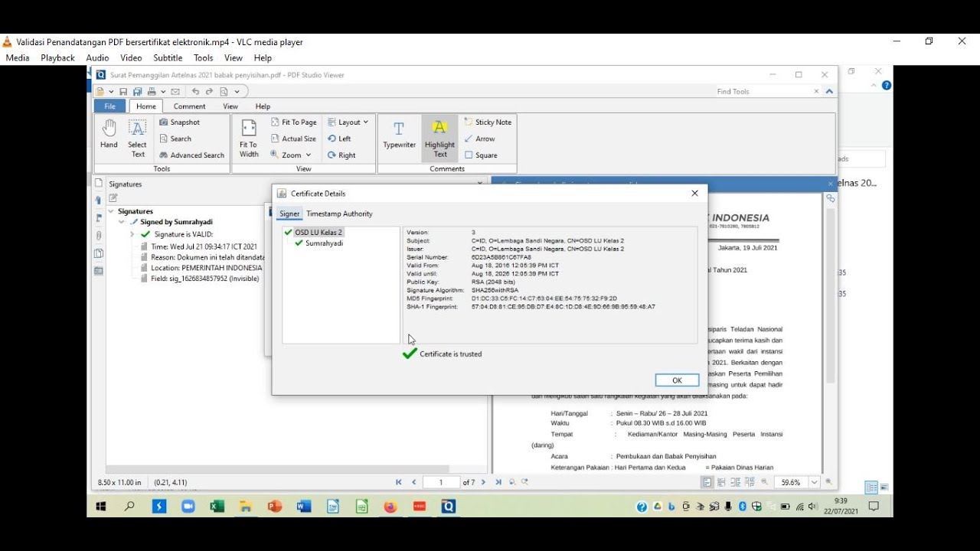Image resolution: width=980 pixels, height=551 pixels.
Task: Choose Fit To Width view
Action: 249,138
